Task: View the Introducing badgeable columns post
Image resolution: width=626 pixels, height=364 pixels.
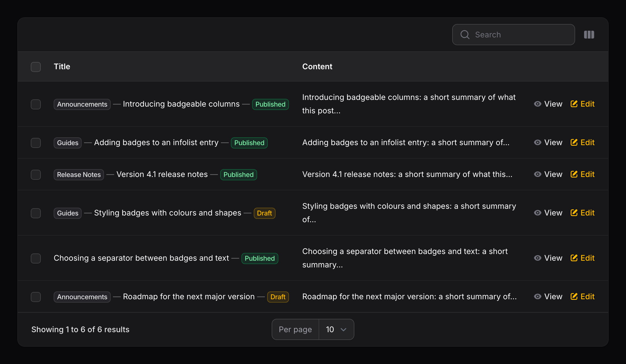Action: 548,104
